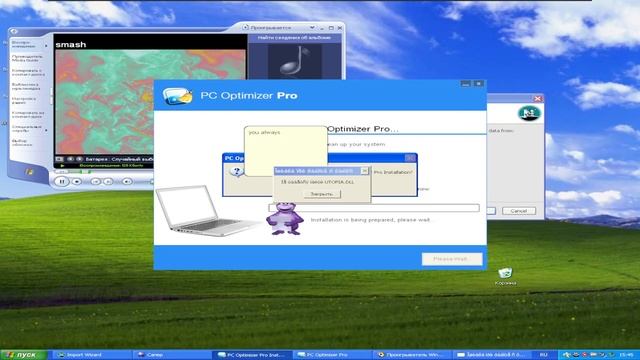This screenshot has height=360, width=640.
Task: Open the Media Guide tab in Media Player sidebar
Action: pyautogui.click(x=27, y=58)
